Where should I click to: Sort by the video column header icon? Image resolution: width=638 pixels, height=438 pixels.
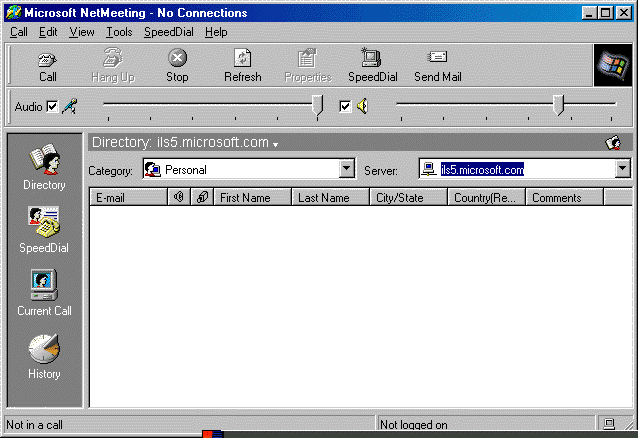click(202, 197)
